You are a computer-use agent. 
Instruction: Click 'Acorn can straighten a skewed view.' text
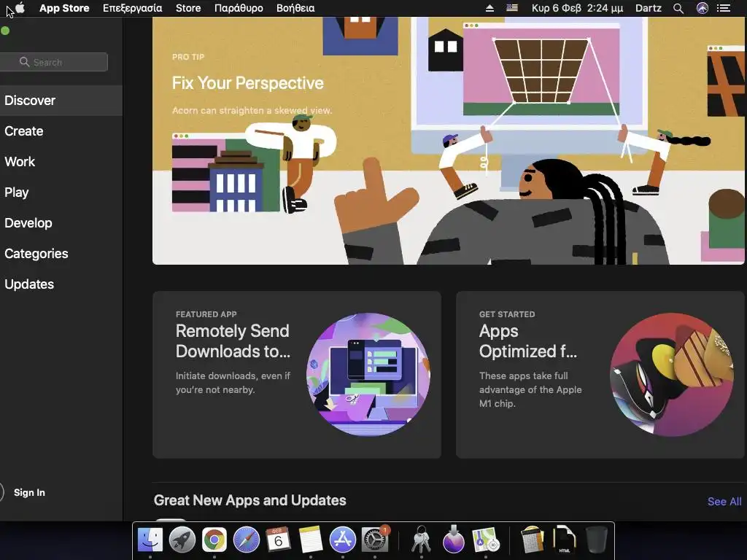252,111
